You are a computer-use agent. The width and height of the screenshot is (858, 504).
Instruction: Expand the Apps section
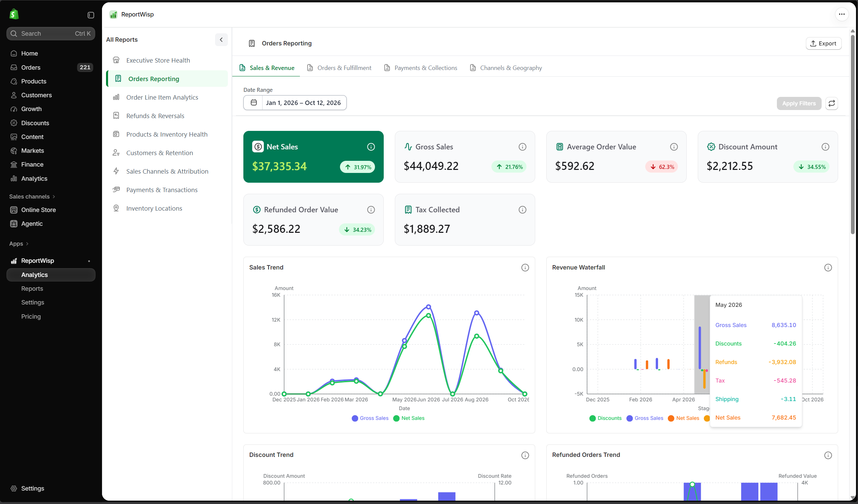click(x=19, y=244)
